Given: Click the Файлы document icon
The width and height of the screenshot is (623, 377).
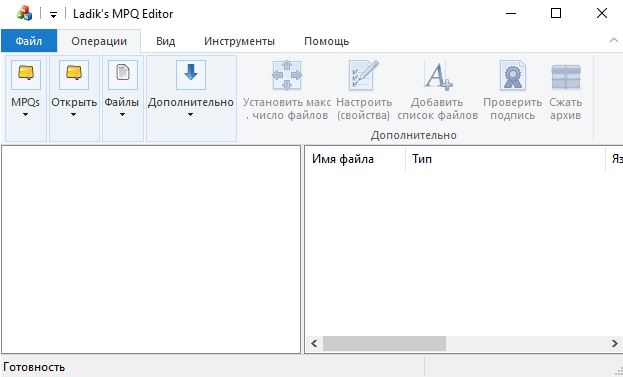Looking at the screenshot, I should coord(123,74).
